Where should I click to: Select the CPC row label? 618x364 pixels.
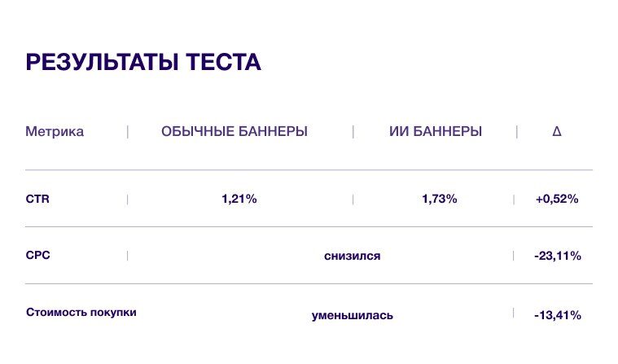(37, 255)
